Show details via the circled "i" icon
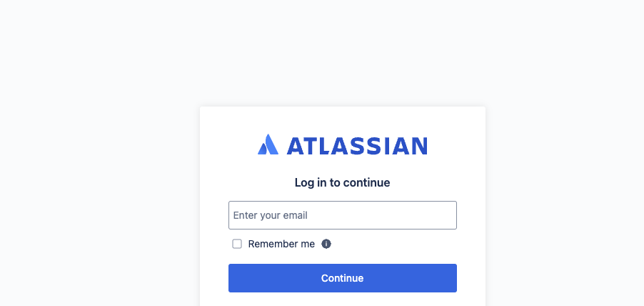This screenshot has width=644, height=306. point(326,244)
